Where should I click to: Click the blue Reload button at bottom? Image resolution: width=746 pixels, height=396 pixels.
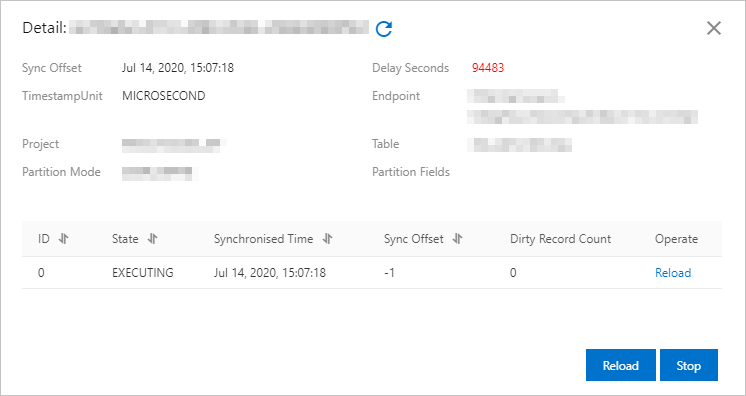[x=620, y=365]
